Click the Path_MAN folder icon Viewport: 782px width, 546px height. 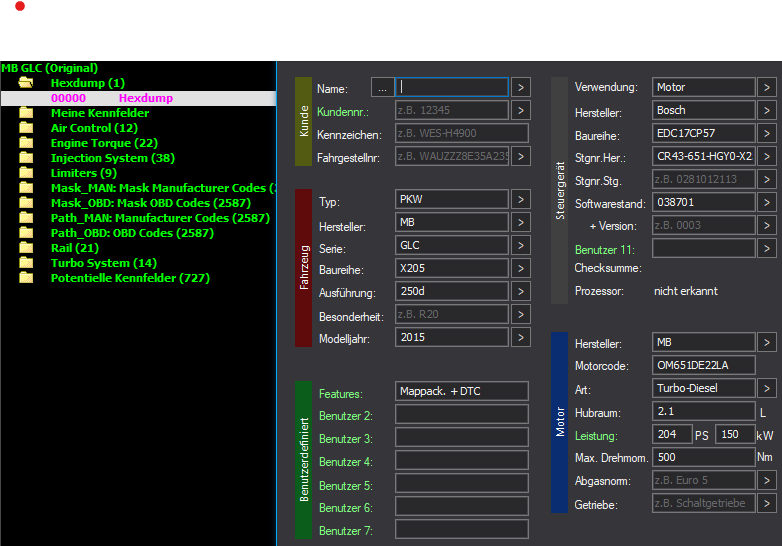point(26,217)
